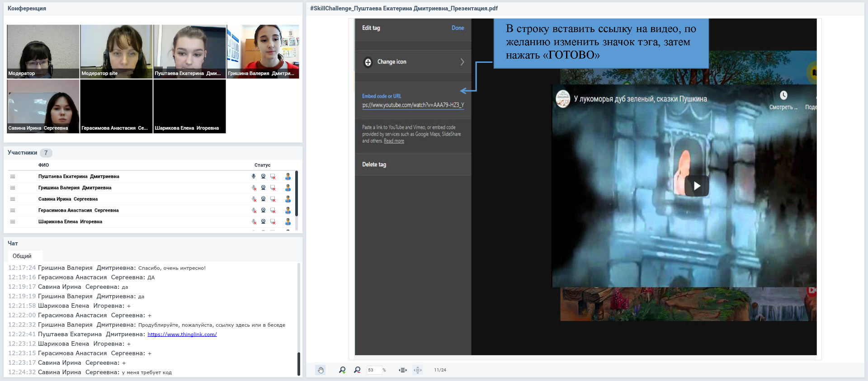Open row menu for Савина Ирина Сергеевна
The image size is (868, 381).
pos(13,199)
